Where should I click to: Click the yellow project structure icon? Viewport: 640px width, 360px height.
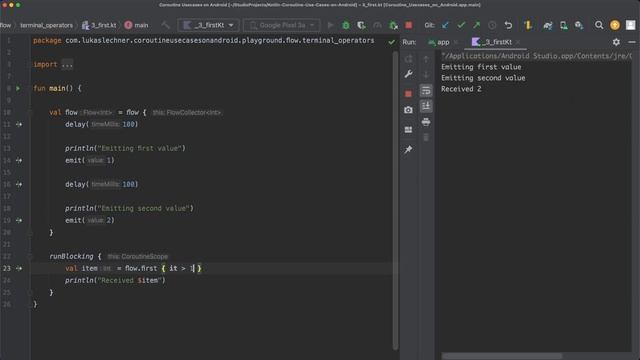(x=528, y=25)
